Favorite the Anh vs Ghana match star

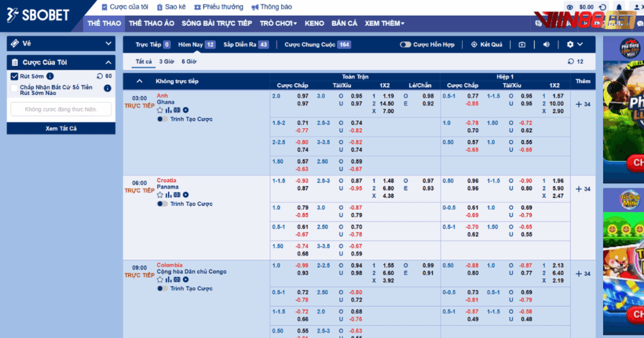pyautogui.click(x=160, y=110)
